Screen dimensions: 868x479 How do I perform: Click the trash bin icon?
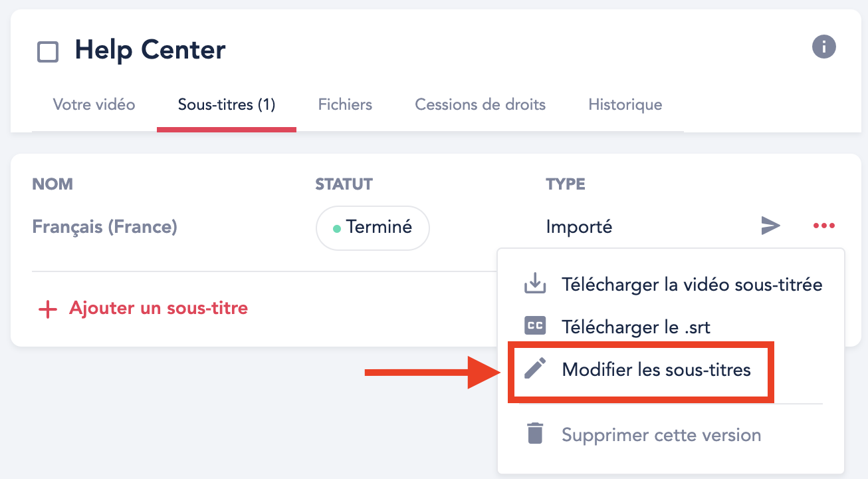pos(535,434)
